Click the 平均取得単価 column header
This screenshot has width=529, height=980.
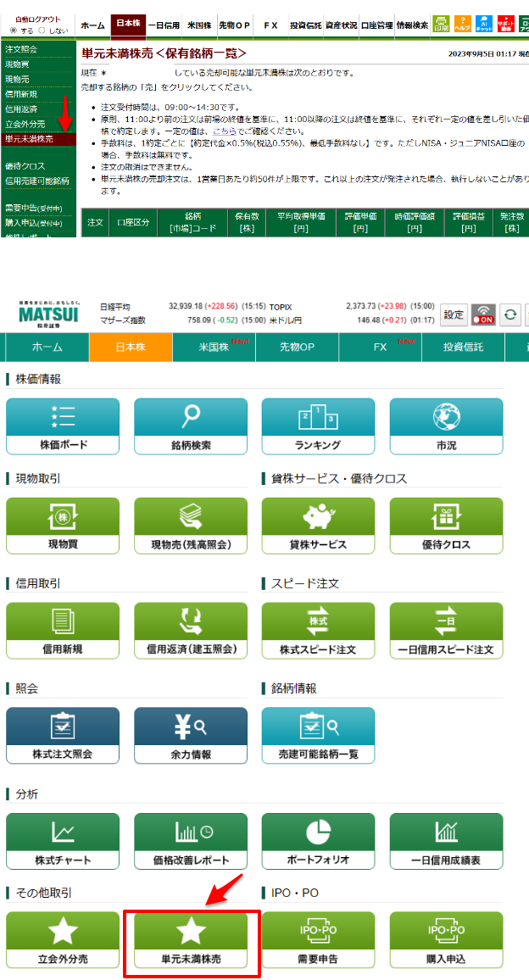302,223
